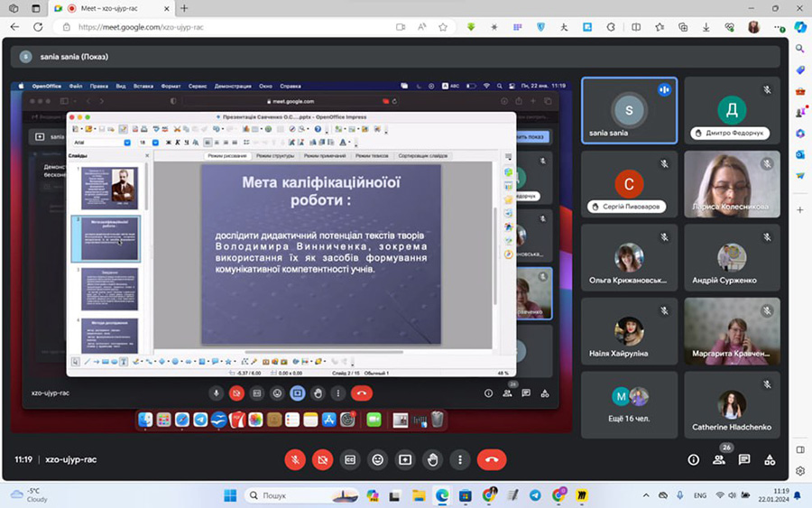
Task: Unmute microphone in Meet control bar
Action: (295, 459)
